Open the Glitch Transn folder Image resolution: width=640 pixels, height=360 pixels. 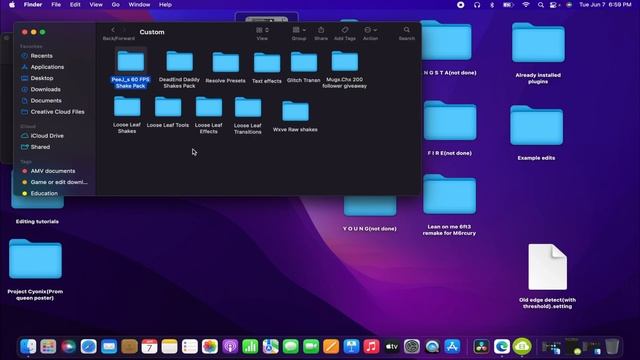click(304, 62)
